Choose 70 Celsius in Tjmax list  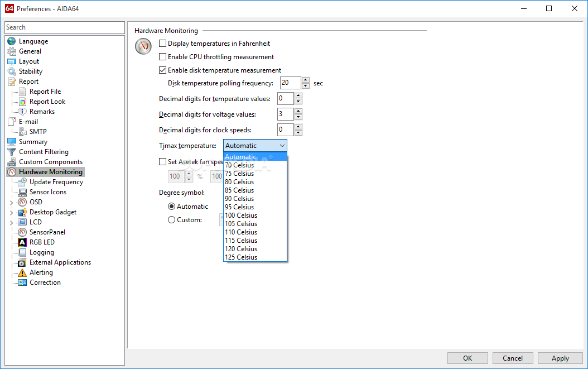tap(255, 165)
